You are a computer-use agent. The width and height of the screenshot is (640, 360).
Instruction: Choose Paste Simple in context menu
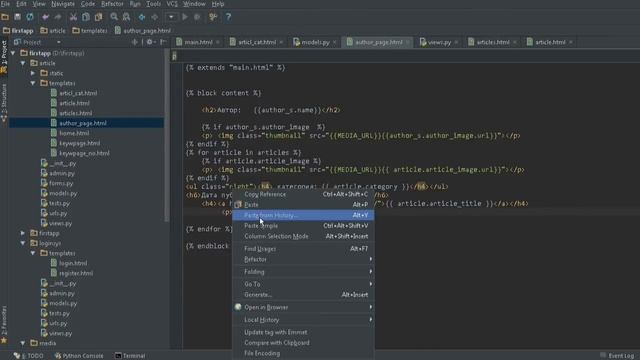coord(303,226)
